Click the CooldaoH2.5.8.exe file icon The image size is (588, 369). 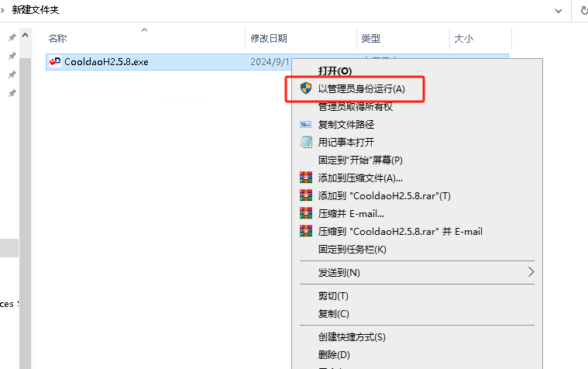click(54, 62)
